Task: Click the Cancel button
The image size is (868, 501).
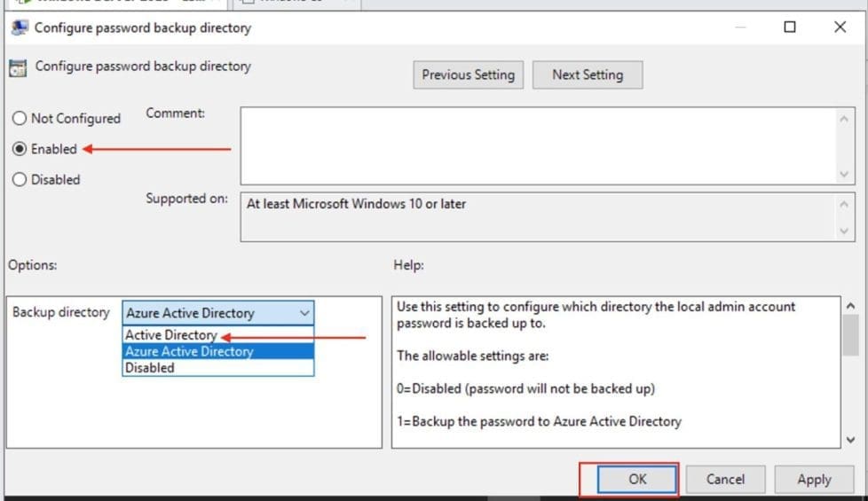Action: (725, 479)
